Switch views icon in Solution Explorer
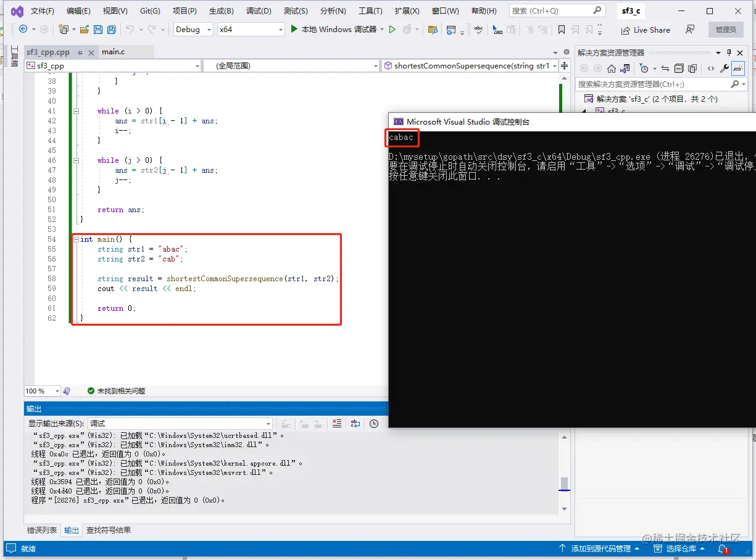This screenshot has width=756, height=560. pyautogui.click(x=625, y=68)
